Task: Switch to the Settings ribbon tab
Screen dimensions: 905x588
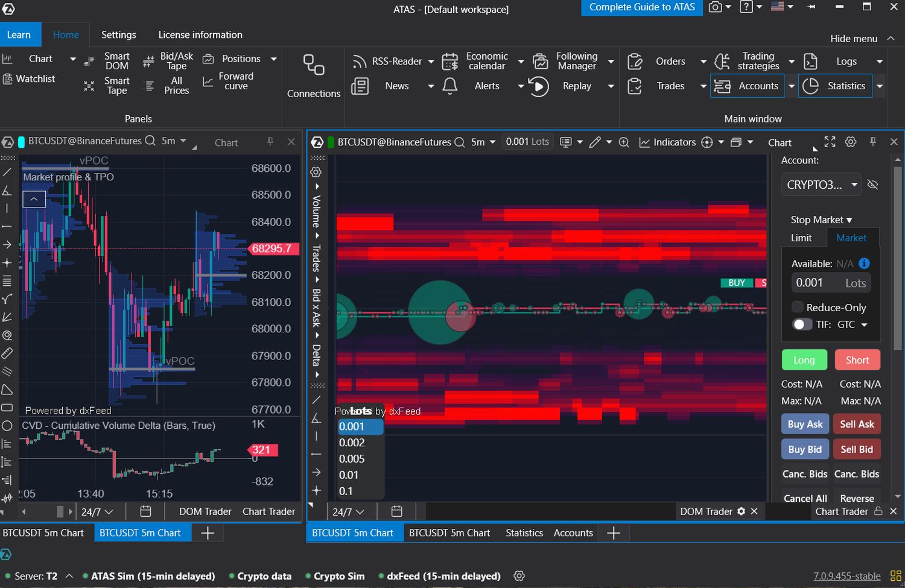Action: [118, 35]
